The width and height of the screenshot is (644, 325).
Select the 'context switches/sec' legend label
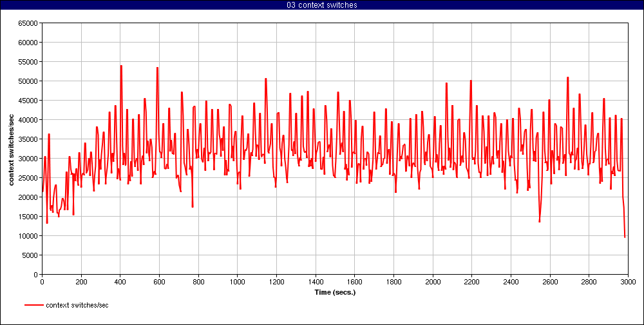[x=77, y=305]
